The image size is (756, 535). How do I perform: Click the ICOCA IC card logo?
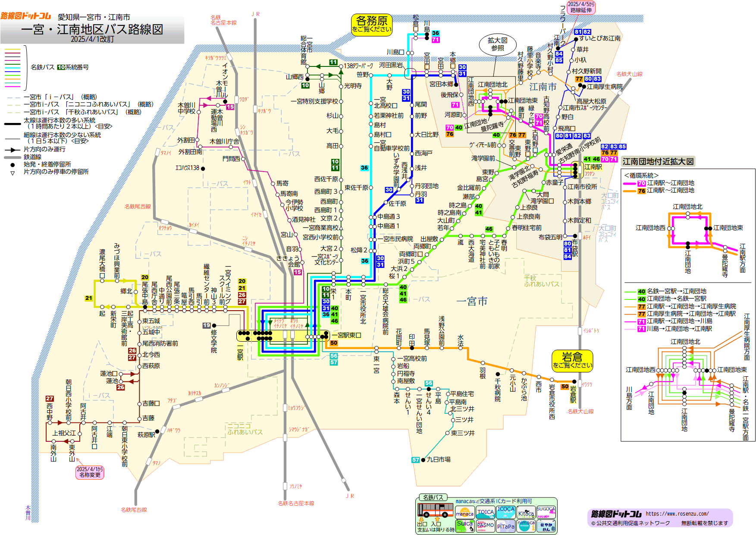(505, 512)
